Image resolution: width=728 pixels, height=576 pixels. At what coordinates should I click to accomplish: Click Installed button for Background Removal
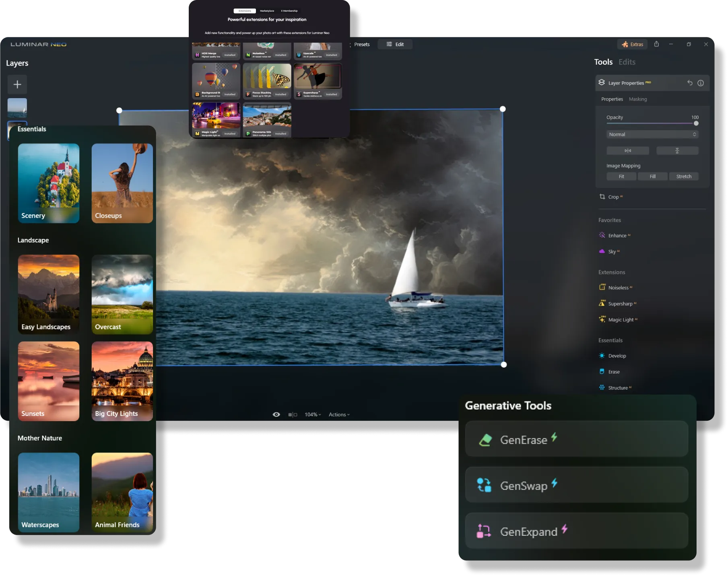pyautogui.click(x=230, y=94)
